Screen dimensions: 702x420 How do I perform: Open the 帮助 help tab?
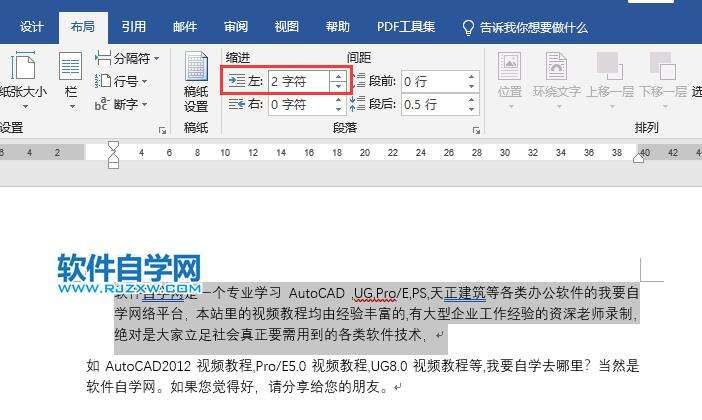click(338, 27)
